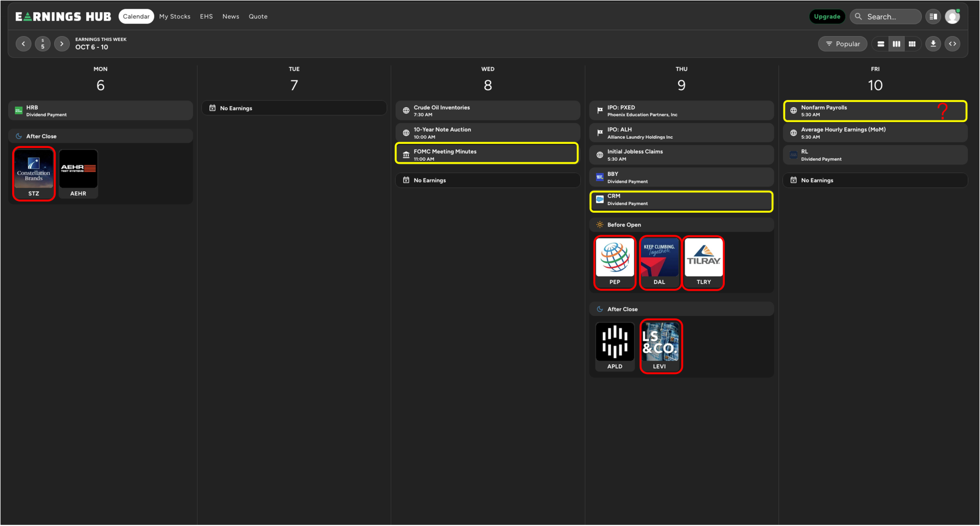This screenshot has height=526, width=980.
Task: Switch to column view
Action: (x=896, y=44)
